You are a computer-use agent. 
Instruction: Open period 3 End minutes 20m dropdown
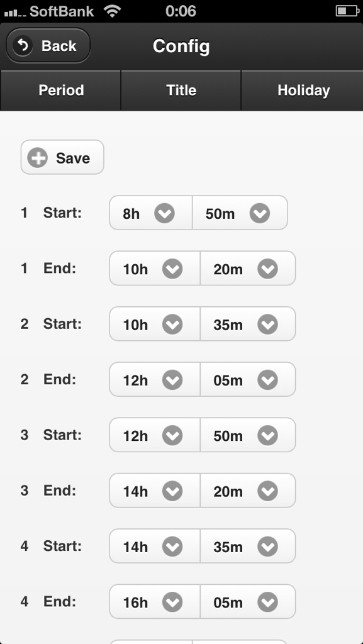(248, 491)
